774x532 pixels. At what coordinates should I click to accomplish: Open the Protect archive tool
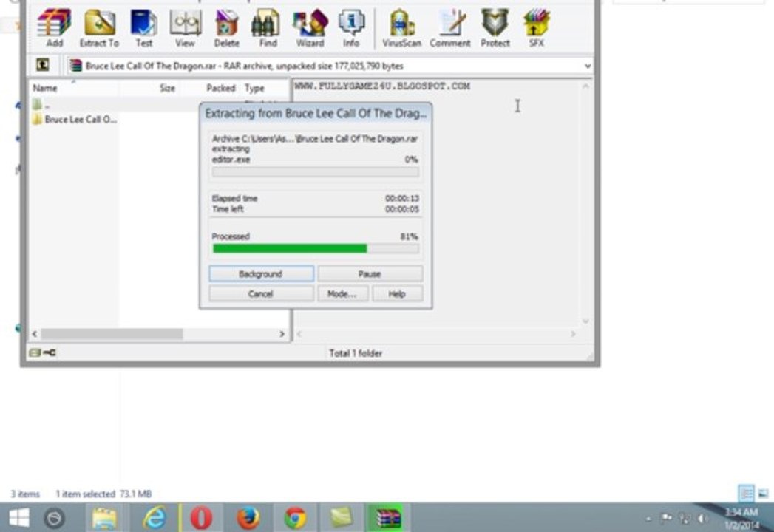[x=495, y=28]
